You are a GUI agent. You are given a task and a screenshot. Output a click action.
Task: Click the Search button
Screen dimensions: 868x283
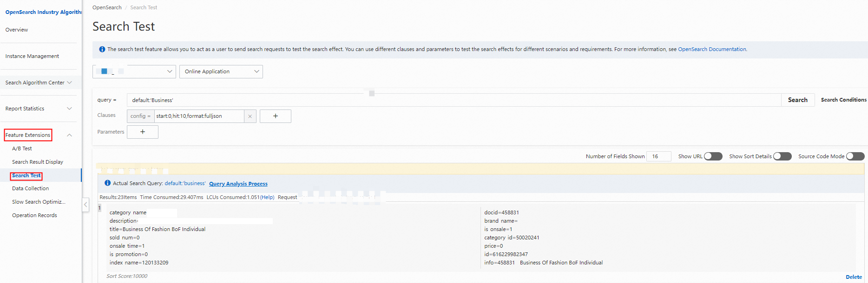tap(798, 100)
